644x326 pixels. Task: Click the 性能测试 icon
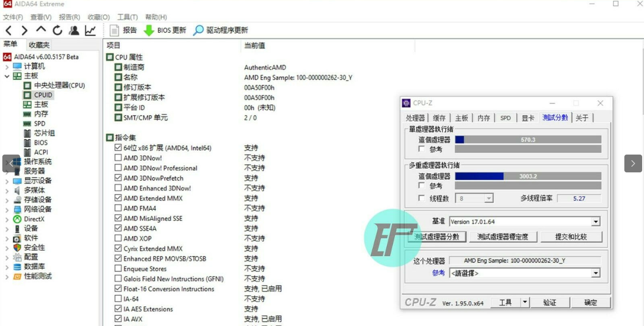(x=17, y=276)
